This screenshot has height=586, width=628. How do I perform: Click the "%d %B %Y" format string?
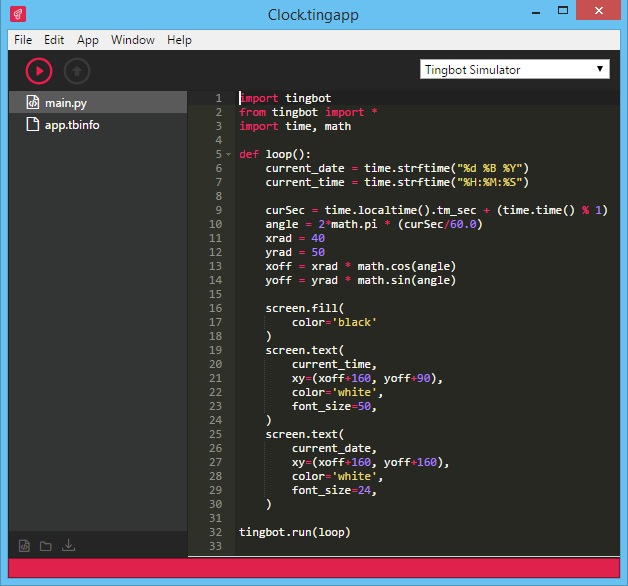(489, 168)
